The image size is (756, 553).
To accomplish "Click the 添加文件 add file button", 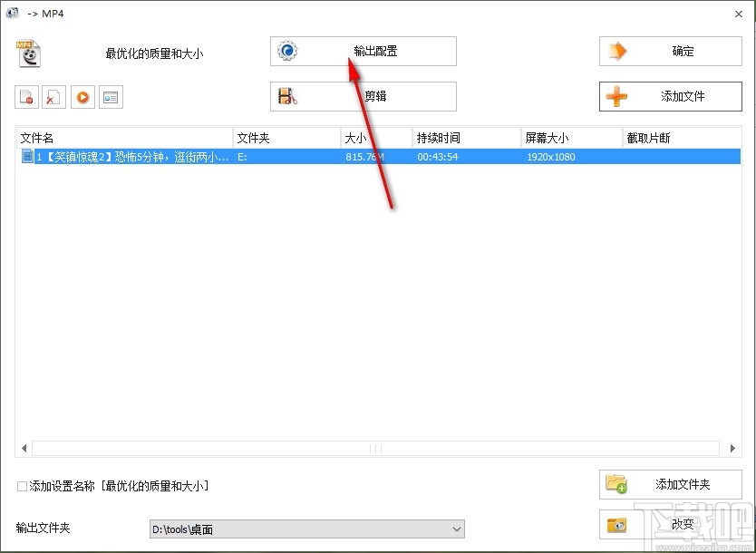I will 670,96.
